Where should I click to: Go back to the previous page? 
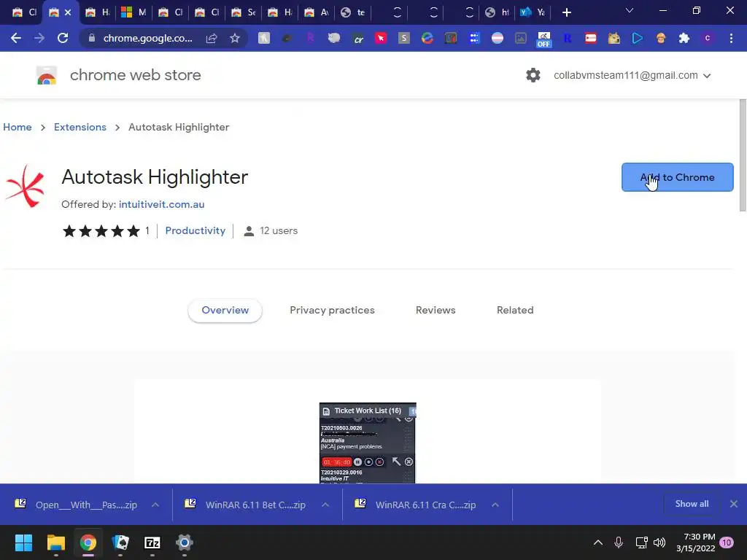point(16,38)
